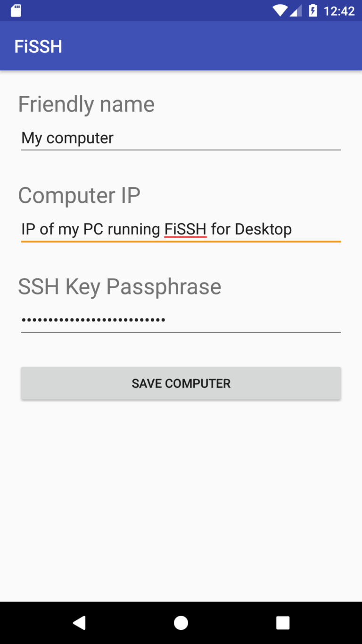Tap the hidden passphrase dots
This screenshot has width=362, height=644.
93,319
